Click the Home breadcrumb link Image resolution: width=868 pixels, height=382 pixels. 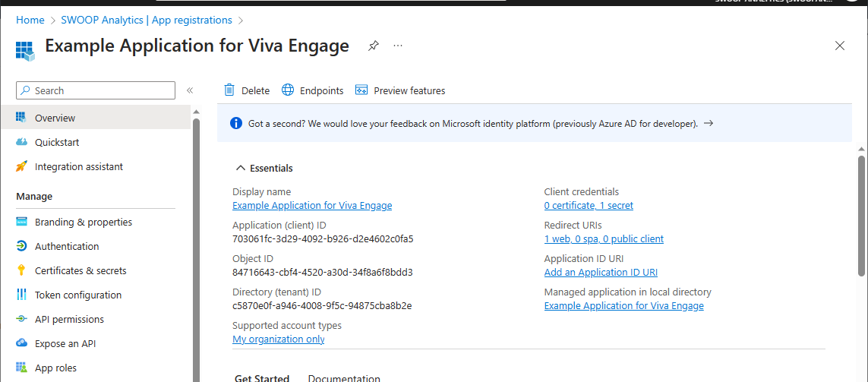click(x=30, y=20)
